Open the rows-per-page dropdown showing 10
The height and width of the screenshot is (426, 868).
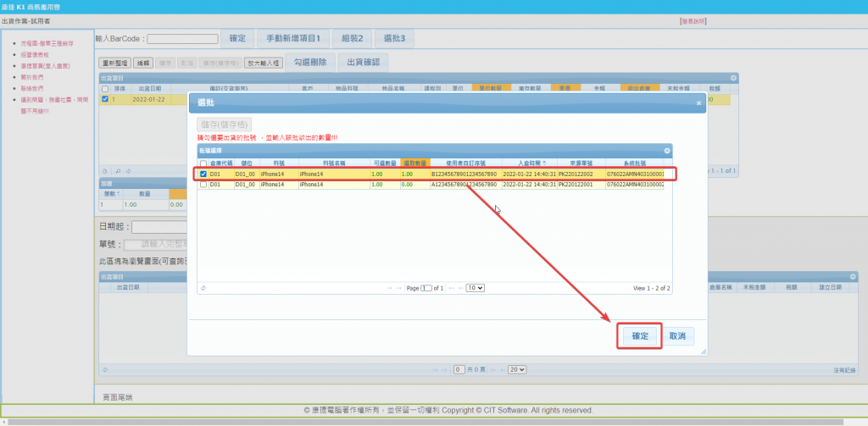(476, 288)
